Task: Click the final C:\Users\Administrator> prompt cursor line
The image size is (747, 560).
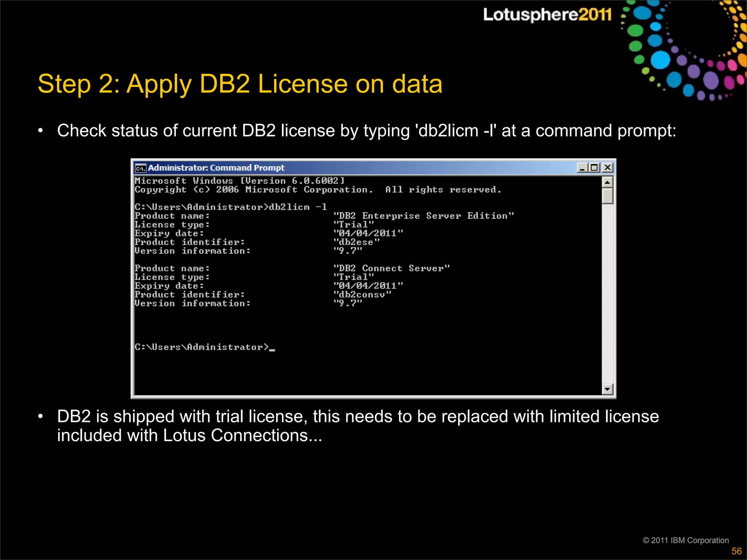Action: 205,347
